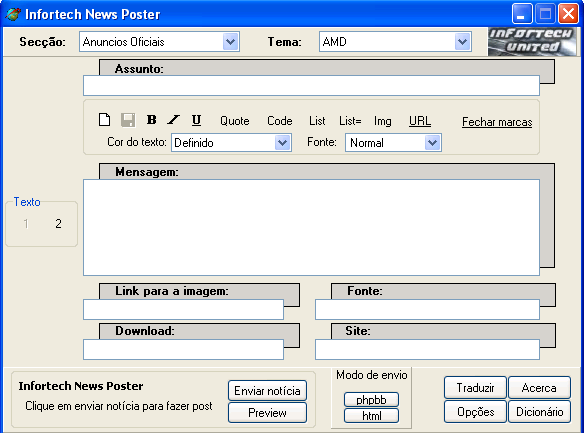Click into the Assunto text field
Viewport: 584px width, 433px height.
click(311, 86)
